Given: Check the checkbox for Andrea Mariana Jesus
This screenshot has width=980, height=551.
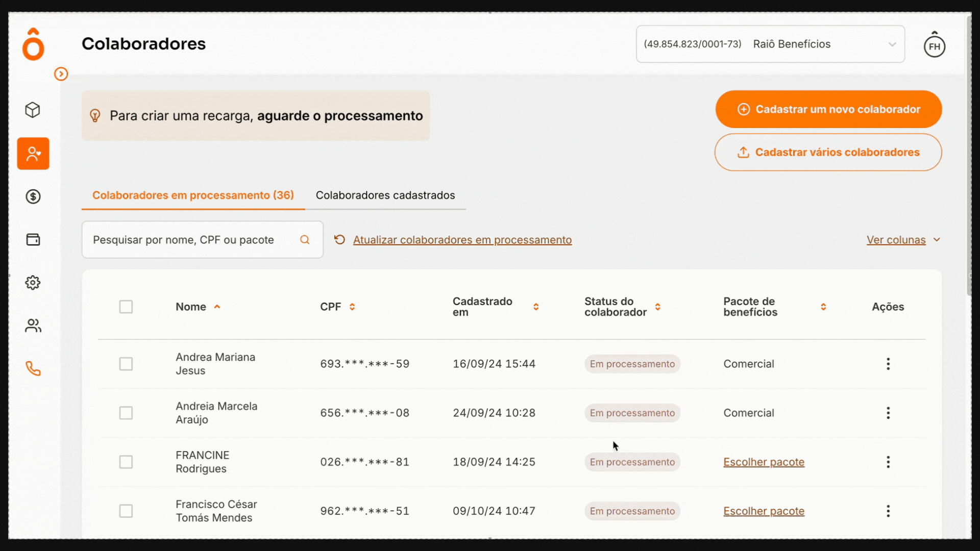Looking at the screenshot, I should pyautogui.click(x=126, y=364).
